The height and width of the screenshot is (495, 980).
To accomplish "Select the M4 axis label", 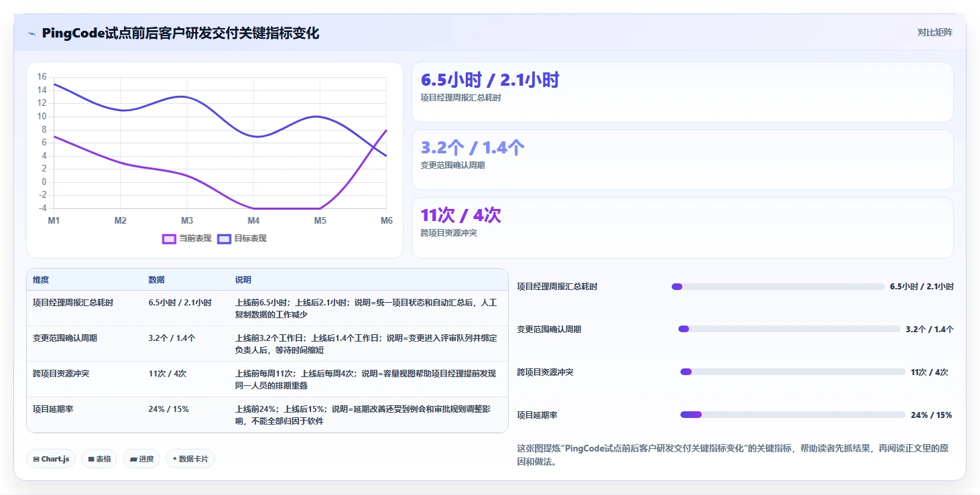I will [x=253, y=220].
